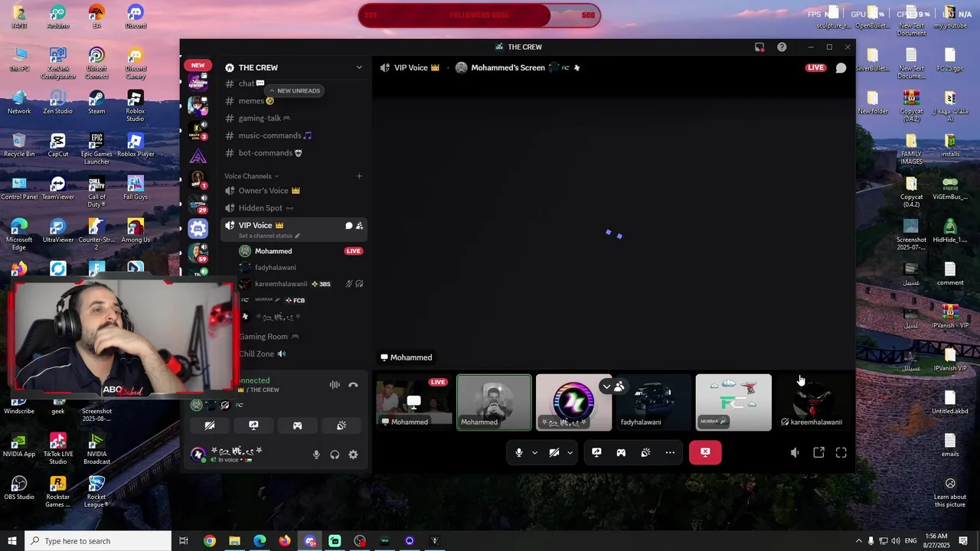This screenshot has width=980, height=551.
Task: Open Google Chrome from the taskbar
Action: coord(209,541)
